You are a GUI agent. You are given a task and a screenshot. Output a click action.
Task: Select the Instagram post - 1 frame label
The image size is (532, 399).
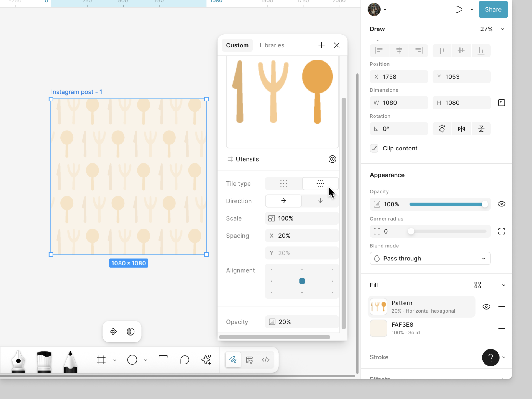click(76, 92)
